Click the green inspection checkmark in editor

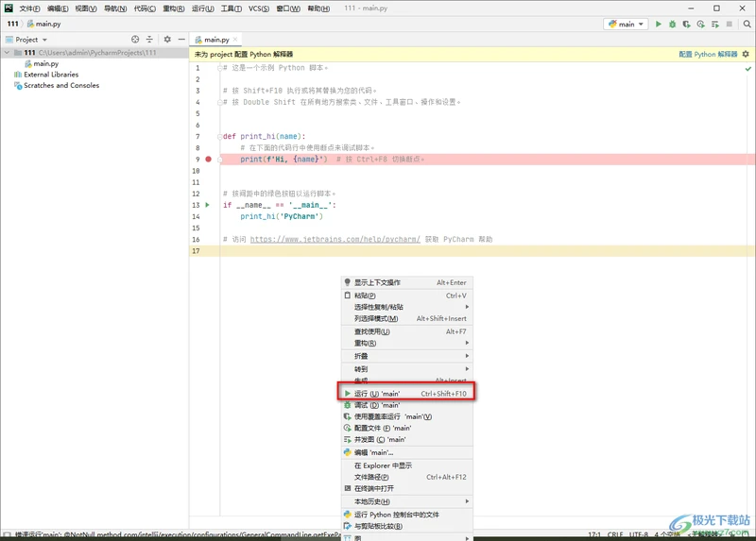click(x=748, y=69)
